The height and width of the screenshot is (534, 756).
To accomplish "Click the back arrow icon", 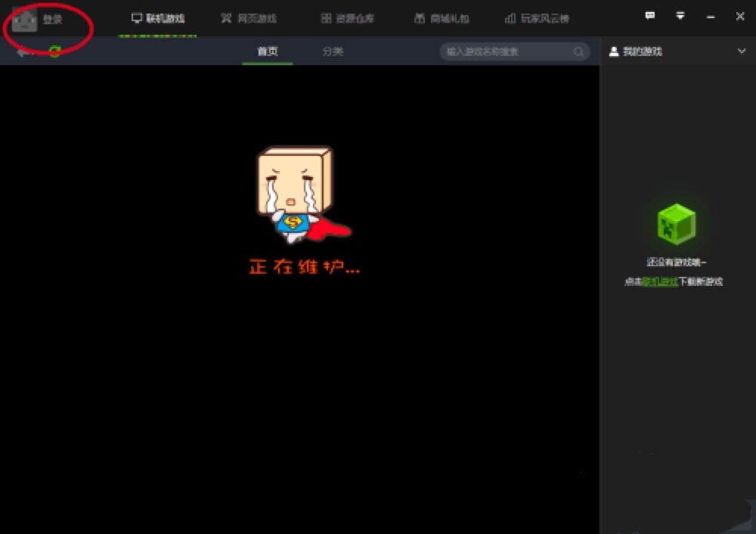I will (x=23, y=52).
